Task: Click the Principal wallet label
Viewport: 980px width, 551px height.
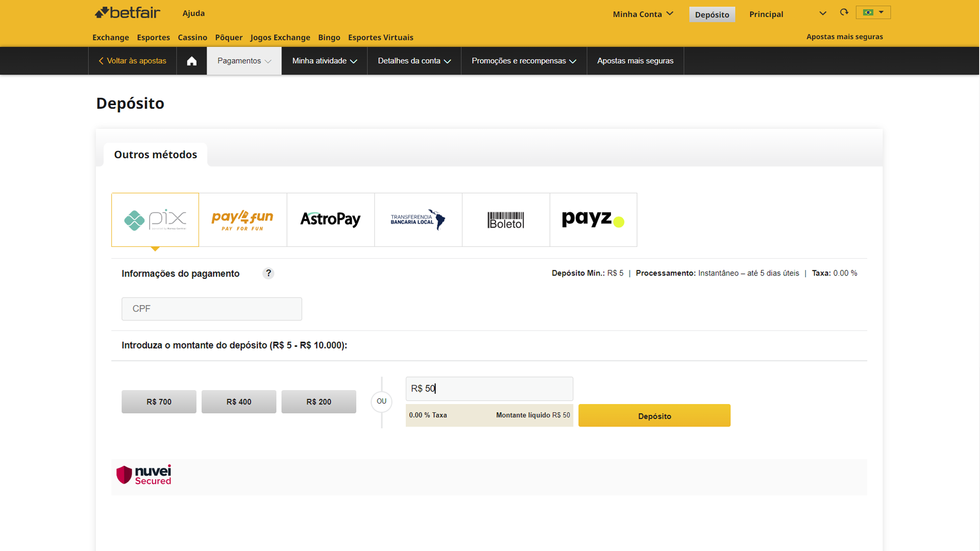Action: [x=766, y=14]
